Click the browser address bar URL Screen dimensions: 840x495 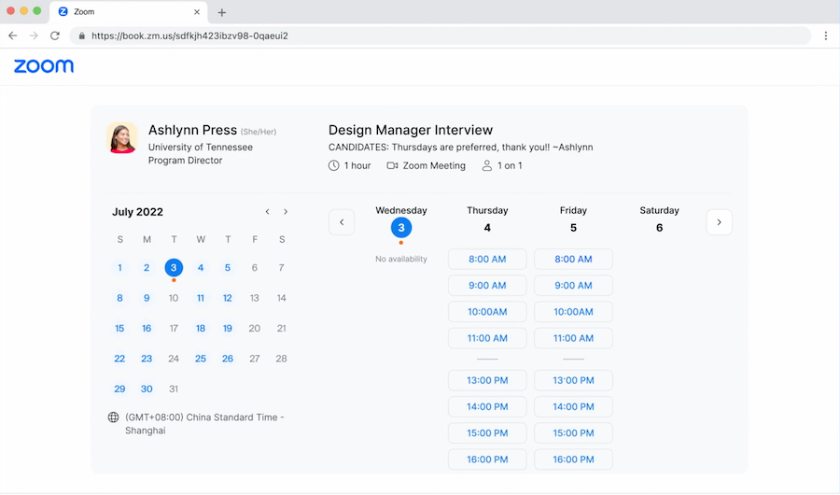click(x=190, y=36)
